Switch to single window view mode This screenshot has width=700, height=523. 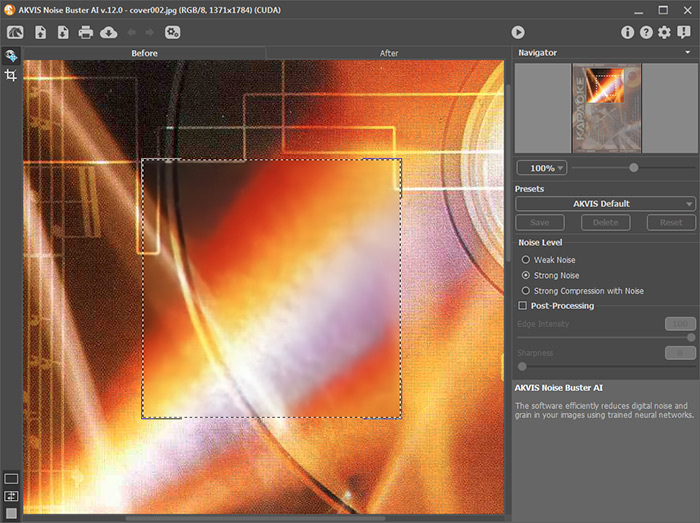[x=11, y=479]
